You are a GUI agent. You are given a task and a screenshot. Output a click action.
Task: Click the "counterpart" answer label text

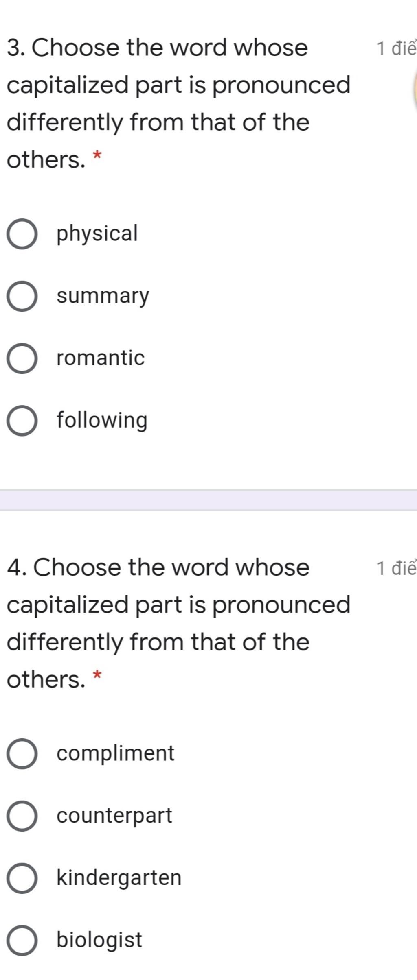114,816
